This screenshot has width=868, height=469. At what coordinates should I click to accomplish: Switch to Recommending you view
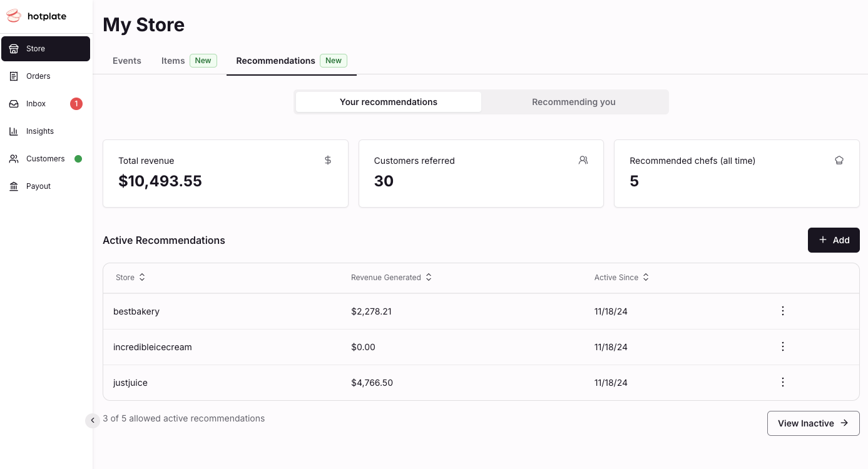573,102
